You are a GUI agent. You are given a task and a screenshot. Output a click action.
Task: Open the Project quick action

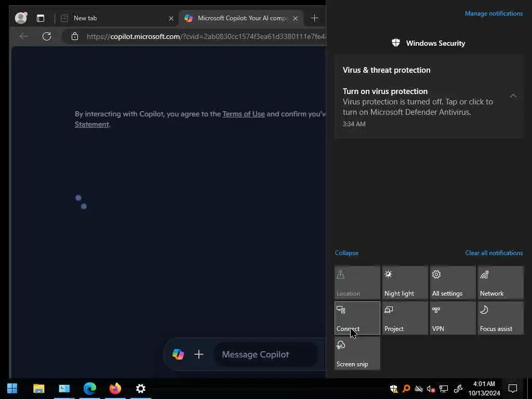(405, 318)
